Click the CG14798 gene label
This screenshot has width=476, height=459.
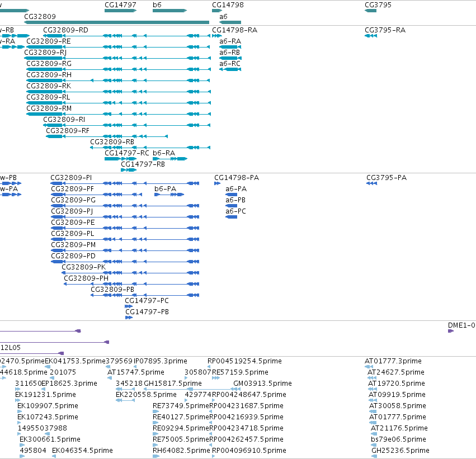228,5
